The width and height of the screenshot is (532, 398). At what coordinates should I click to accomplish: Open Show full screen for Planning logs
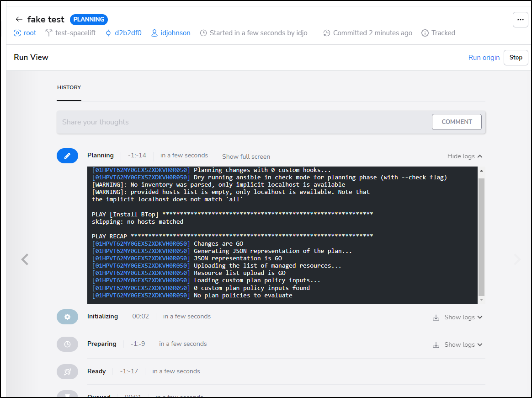point(246,156)
